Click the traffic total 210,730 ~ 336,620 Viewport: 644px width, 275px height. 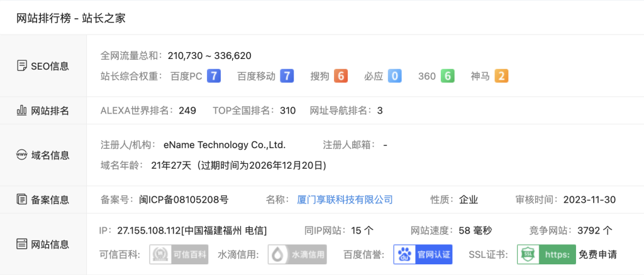click(209, 56)
